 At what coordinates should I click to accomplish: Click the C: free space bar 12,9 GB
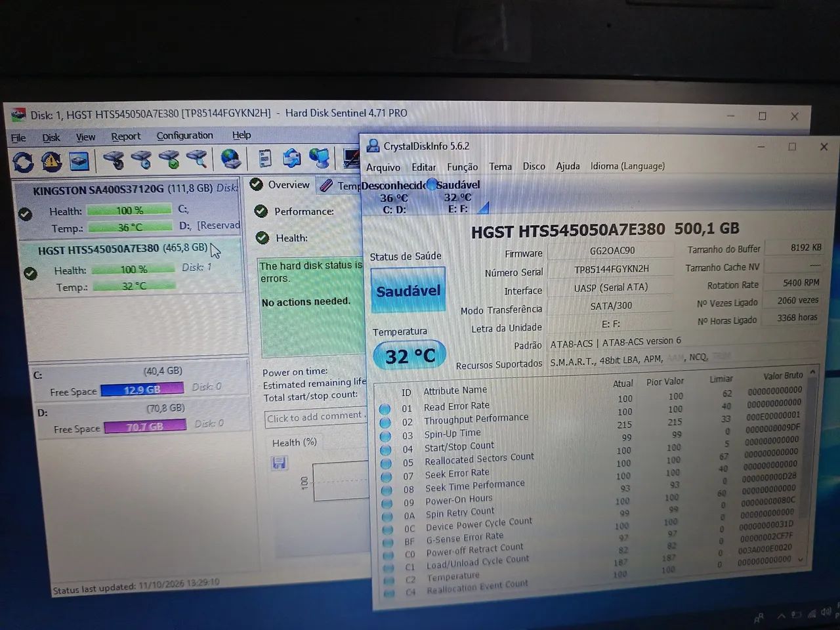(x=142, y=389)
